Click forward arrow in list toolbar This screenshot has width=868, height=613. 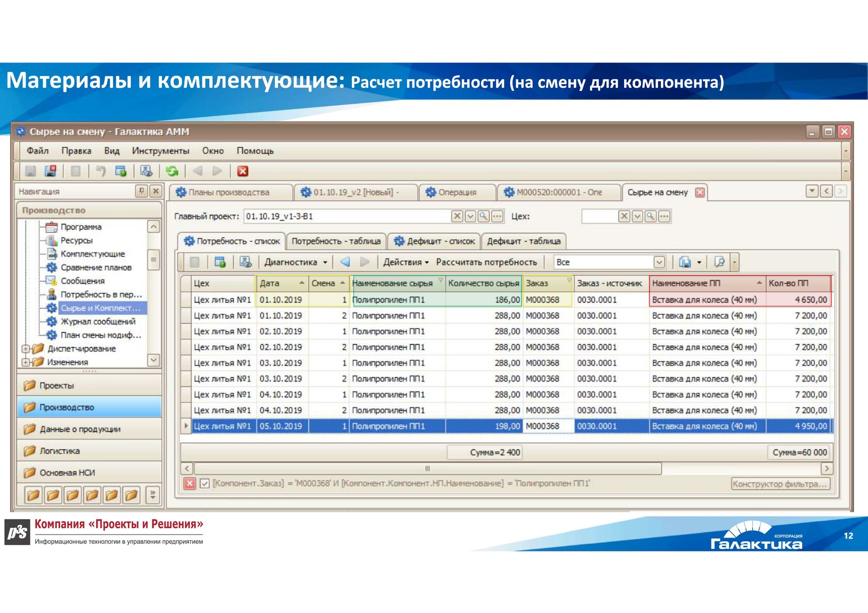[x=365, y=262]
